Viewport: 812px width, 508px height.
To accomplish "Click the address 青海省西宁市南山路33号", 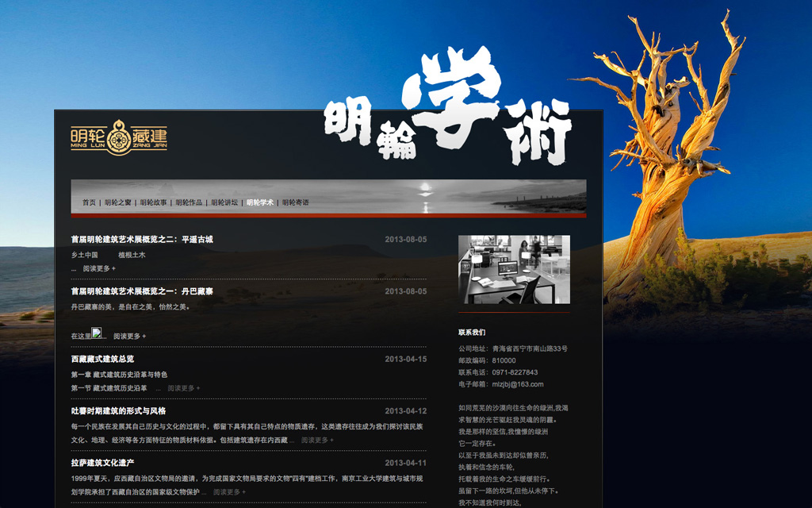I will click(x=530, y=349).
